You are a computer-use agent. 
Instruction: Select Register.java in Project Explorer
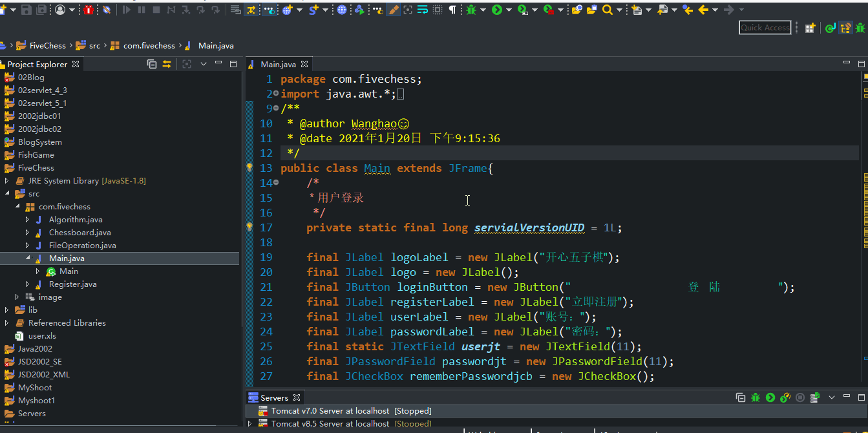click(72, 284)
